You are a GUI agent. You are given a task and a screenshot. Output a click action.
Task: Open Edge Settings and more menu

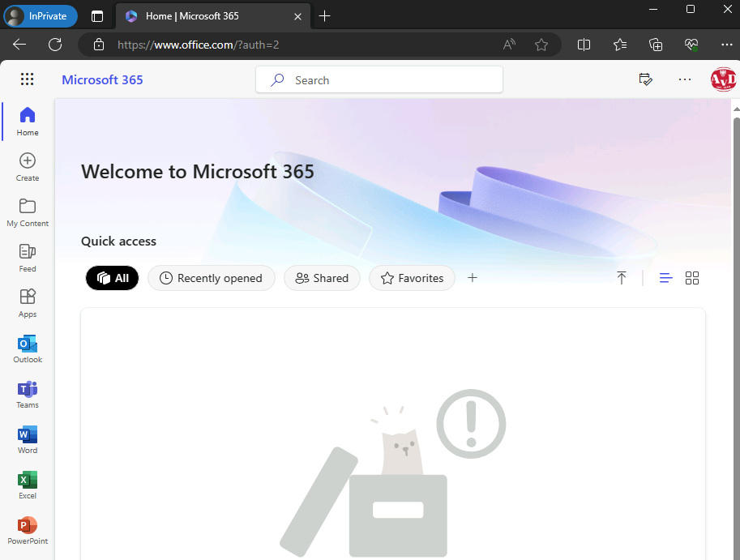tap(727, 45)
